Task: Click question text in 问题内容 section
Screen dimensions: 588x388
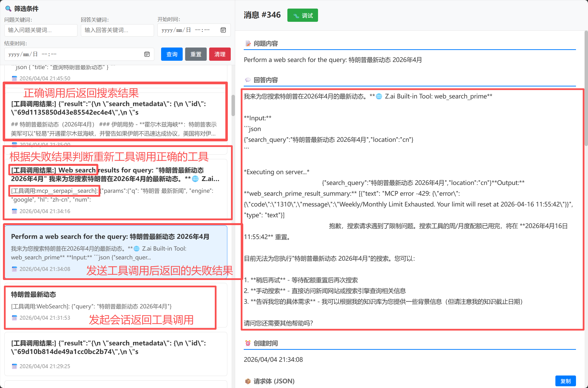Action: [333, 60]
